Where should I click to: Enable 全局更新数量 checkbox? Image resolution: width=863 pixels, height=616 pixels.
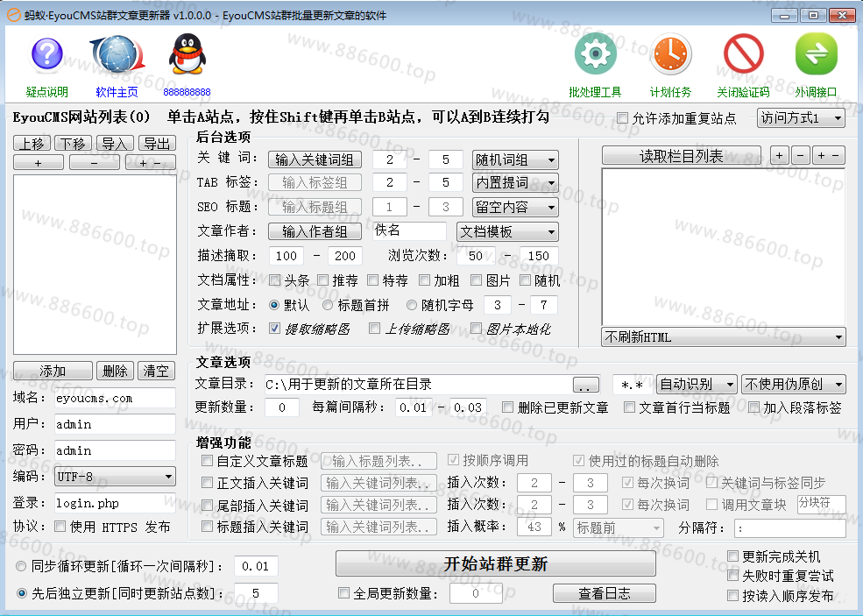point(343,593)
